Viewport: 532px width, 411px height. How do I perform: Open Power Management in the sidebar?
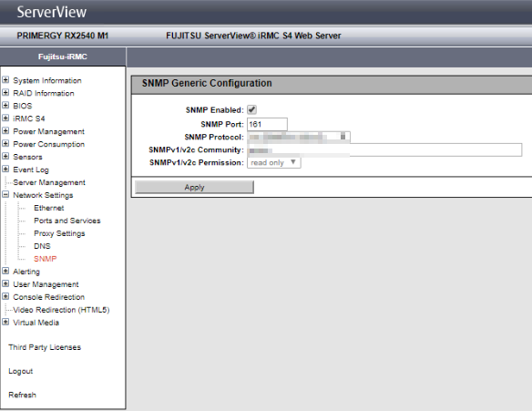[48, 131]
